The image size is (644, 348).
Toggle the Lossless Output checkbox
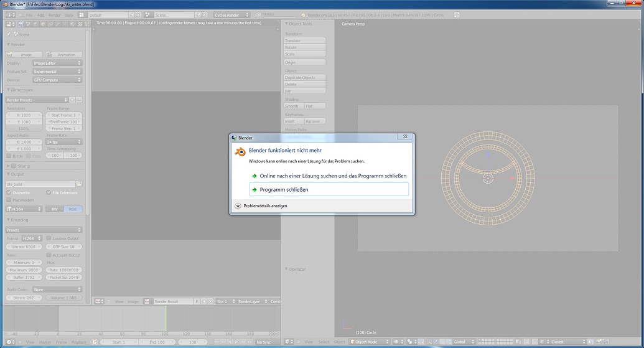(x=49, y=238)
